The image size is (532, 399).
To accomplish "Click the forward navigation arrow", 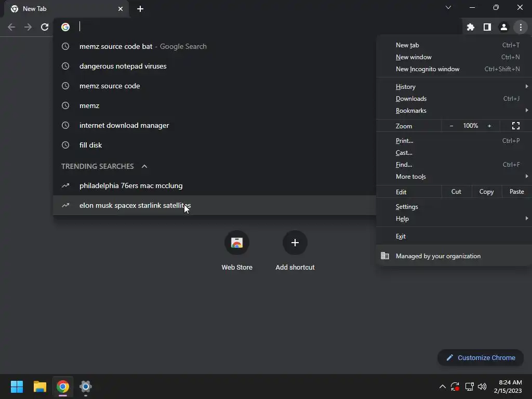I will pos(28,27).
